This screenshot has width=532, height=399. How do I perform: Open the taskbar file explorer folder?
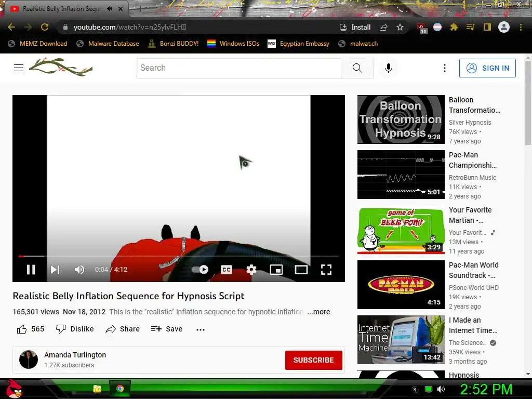pyautogui.click(x=97, y=389)
